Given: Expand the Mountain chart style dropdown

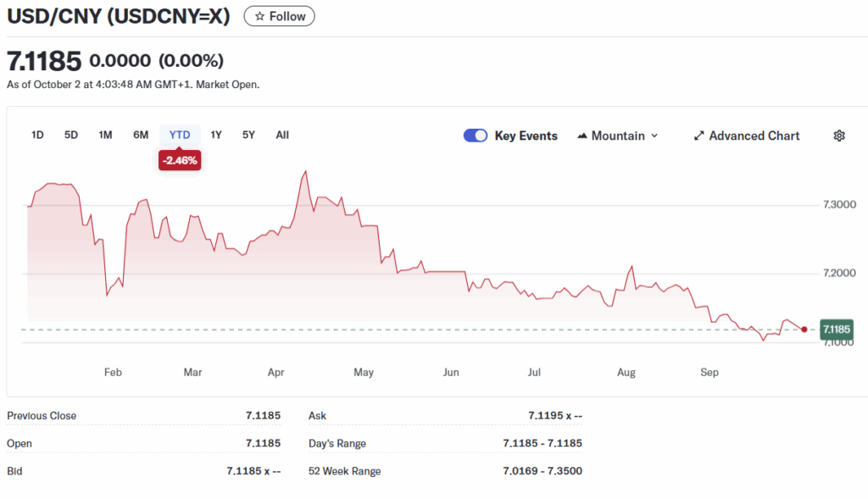Looking at the screenshot, I should click(x=654, y=136).
